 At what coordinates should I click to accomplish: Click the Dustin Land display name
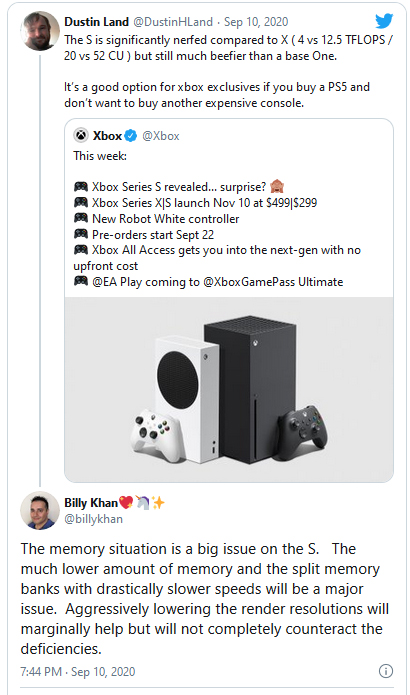[x=96, y=22]
